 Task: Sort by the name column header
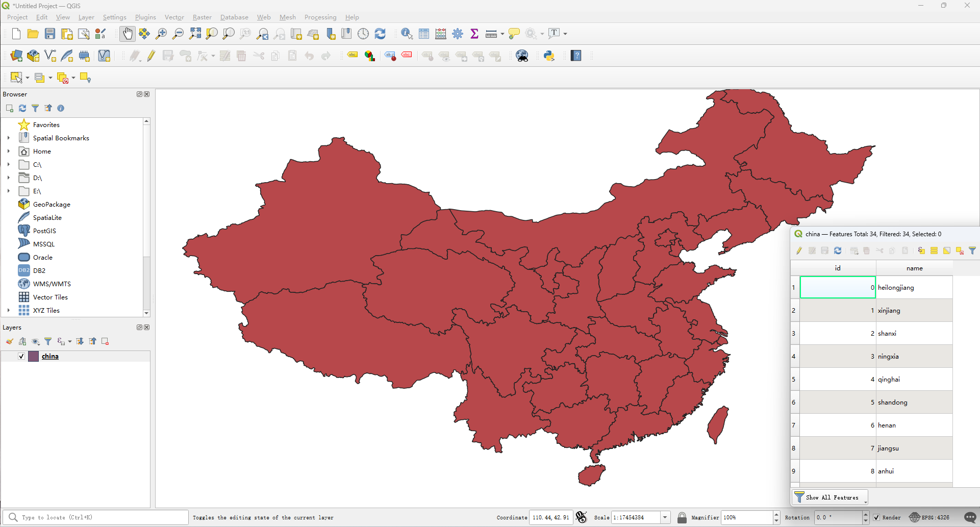click(914, 268)
